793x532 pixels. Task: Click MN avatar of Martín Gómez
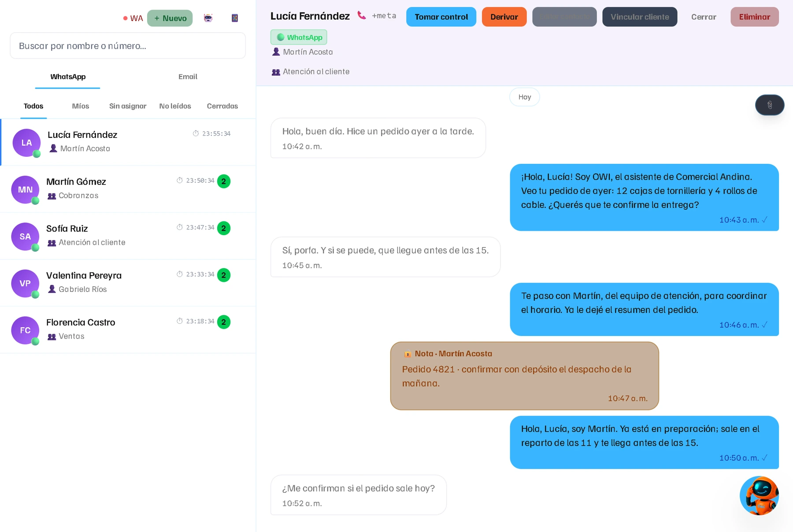[25, 189]
